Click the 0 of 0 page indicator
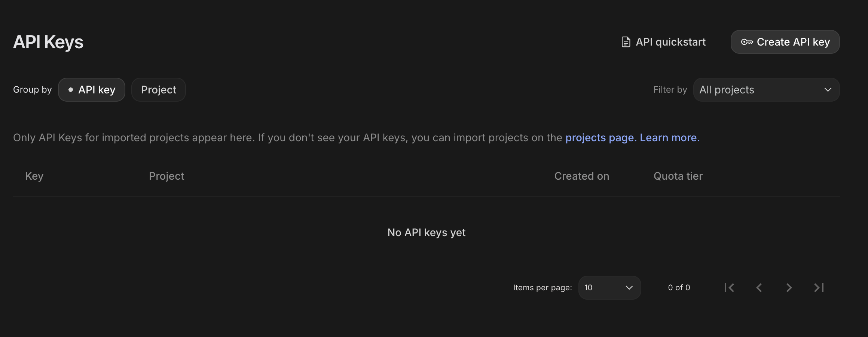Screen dimensions: 868x337 [679, 288]
